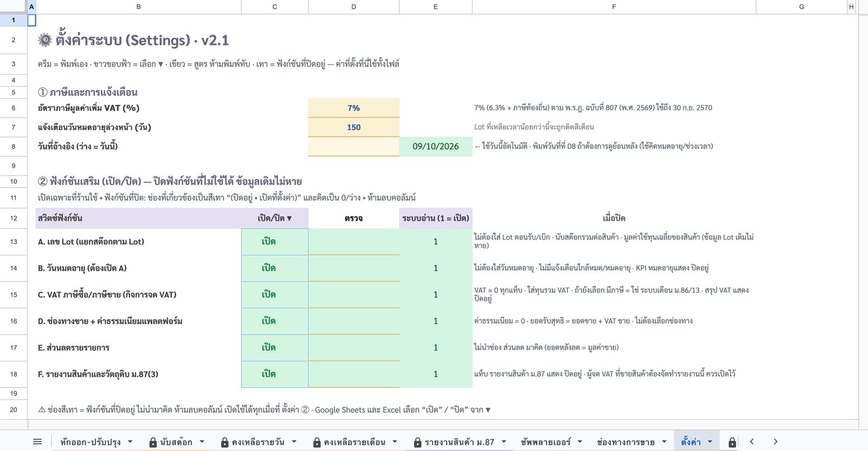Select column F header
The image size is (868, 451).
pyautogui.click(x=614, y=7)
